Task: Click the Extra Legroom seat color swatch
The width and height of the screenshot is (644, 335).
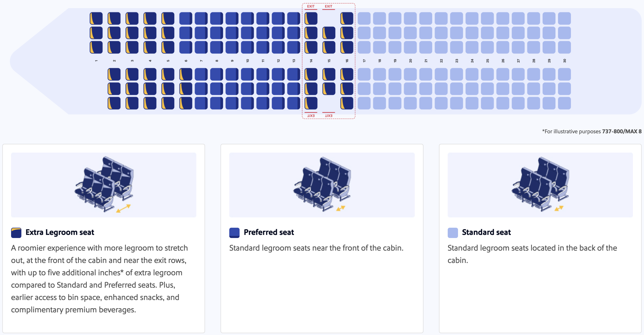Action: [x=16, y=233]
